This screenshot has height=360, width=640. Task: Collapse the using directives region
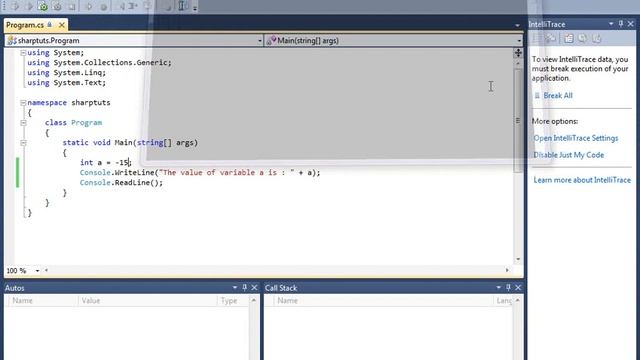coord(23,53)
